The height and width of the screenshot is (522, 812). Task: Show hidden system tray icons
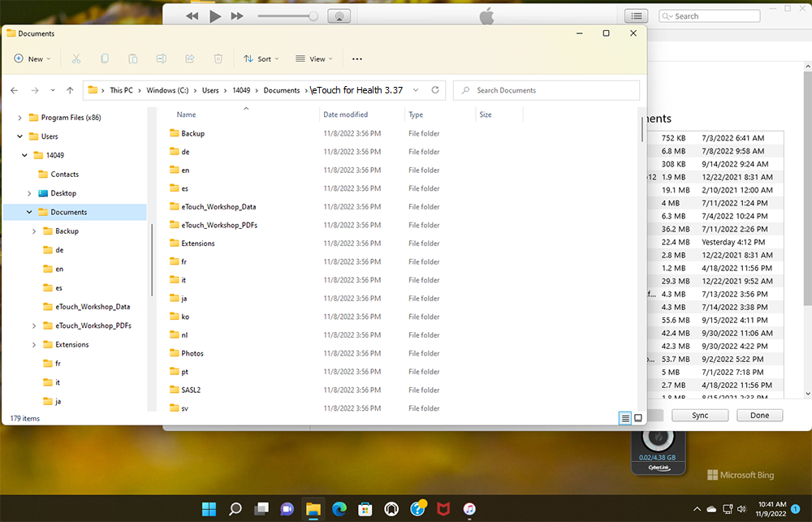[x=697, y=509]
